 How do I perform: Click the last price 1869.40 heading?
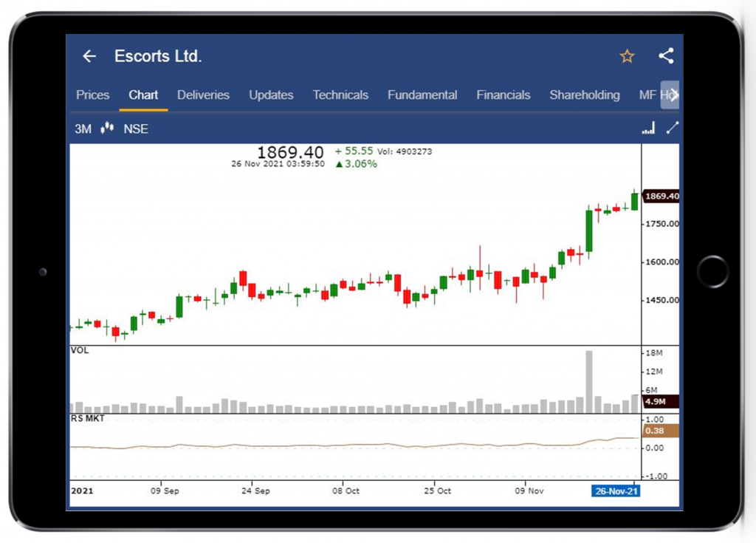click(x=290, y=152)
